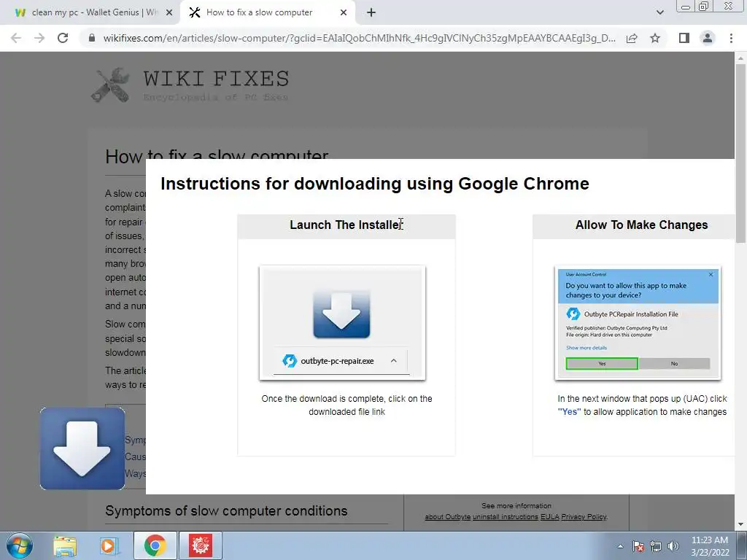Click the large blue download arrow overlay
This screenshot has height=560, width=747.
coord(82,448)
